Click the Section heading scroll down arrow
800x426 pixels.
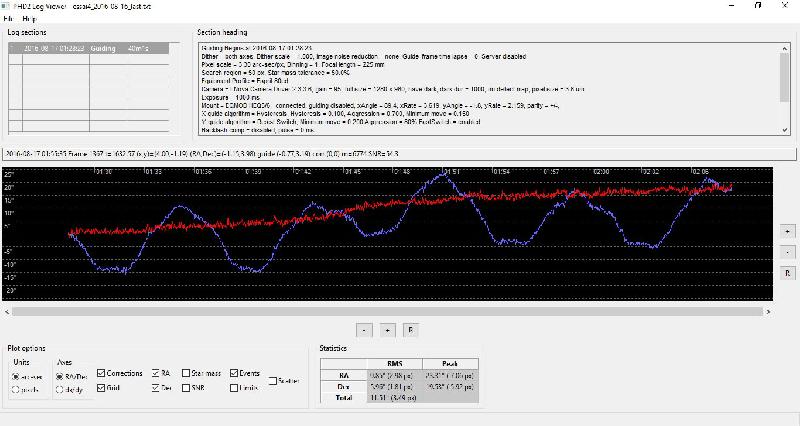[785, 130]
